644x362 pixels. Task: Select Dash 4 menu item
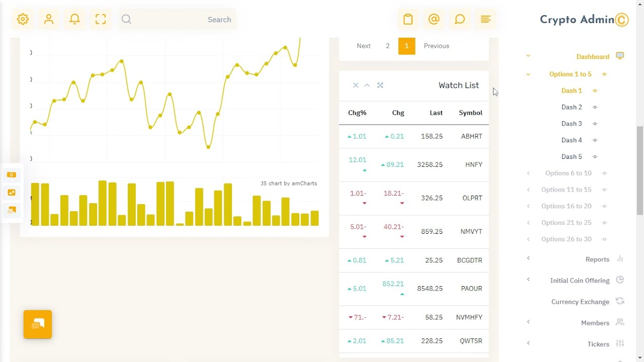(x=572, y=140)
